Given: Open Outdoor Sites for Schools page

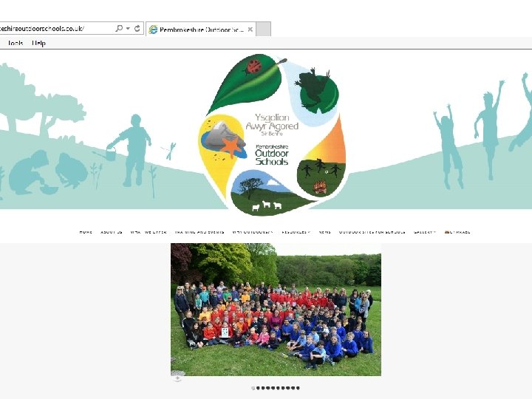Looking at the screenshot, I should [372, 232].
